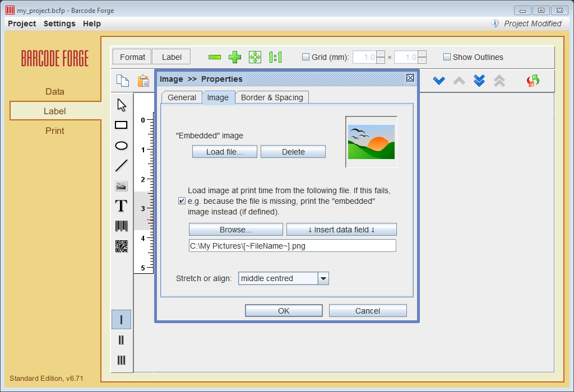Switch to the General tab
The height and width of the screenshot is (392, 574).
[x=182, y=97]
